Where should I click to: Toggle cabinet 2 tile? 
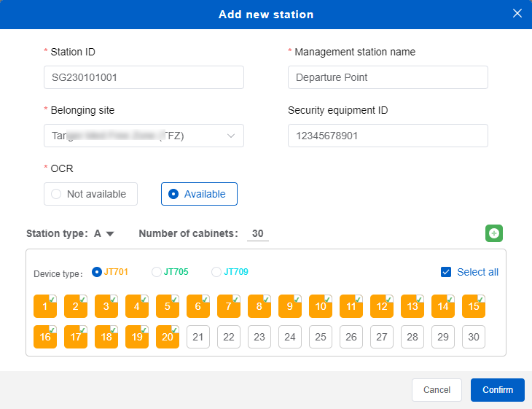click(x=76, y=306)
